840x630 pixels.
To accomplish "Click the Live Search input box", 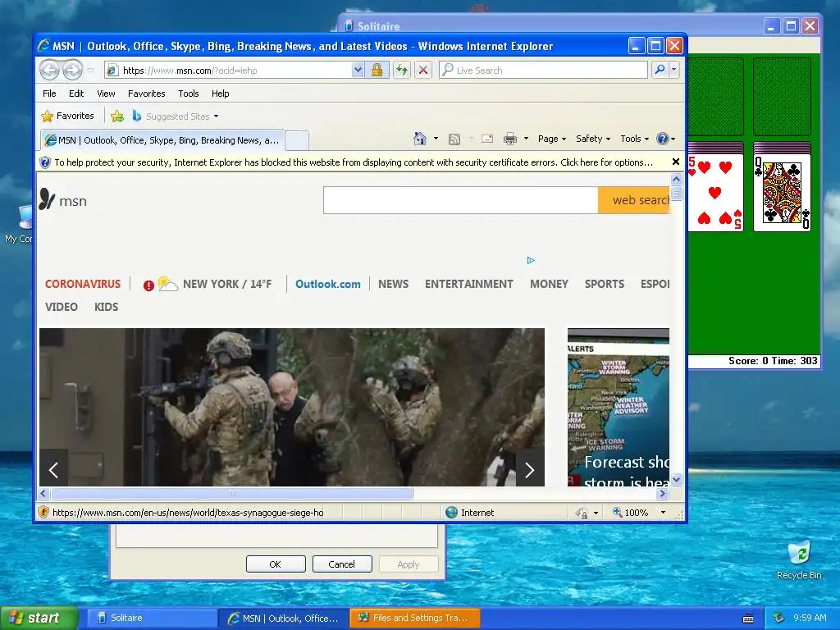I will tap(543, 71).
